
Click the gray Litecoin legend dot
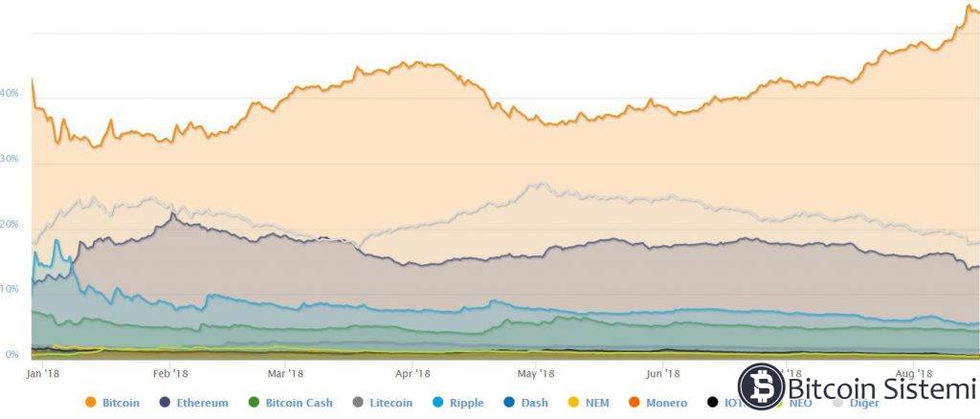(360, 403)
